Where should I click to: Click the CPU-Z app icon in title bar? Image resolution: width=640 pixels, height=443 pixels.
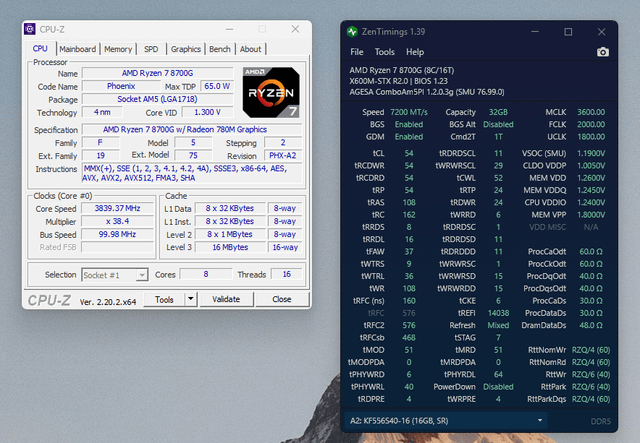coord(30,29)
